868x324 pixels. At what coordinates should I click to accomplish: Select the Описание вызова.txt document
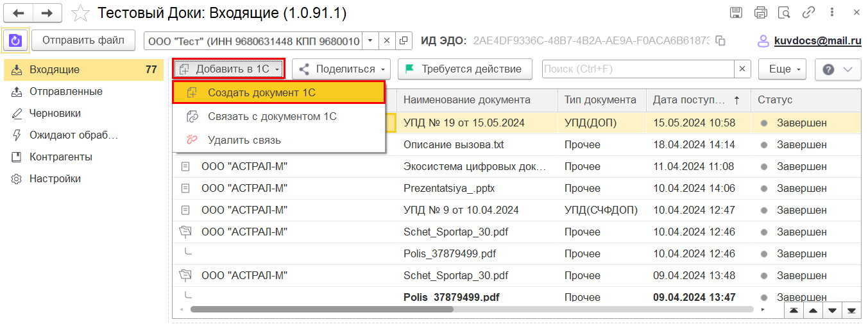(454, 144)
